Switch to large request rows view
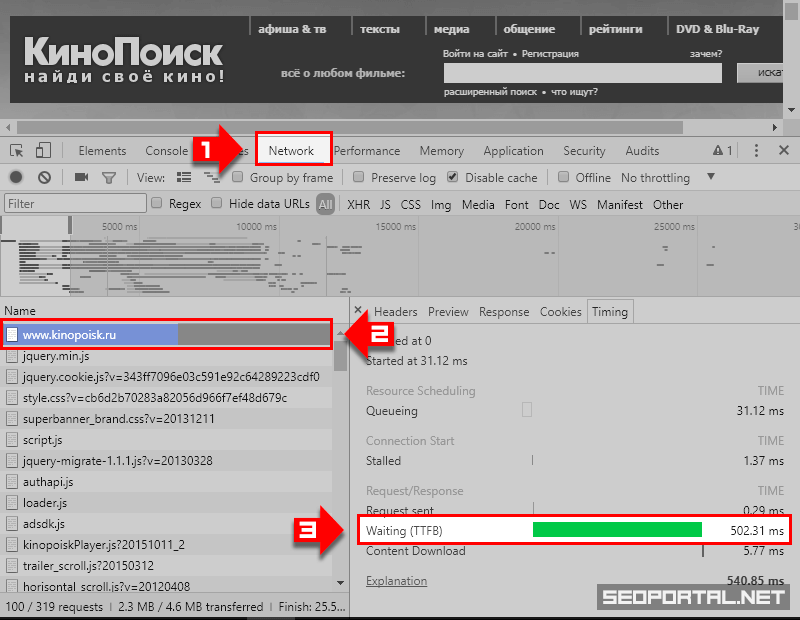The image size is (800, 620). pos(184,178)
